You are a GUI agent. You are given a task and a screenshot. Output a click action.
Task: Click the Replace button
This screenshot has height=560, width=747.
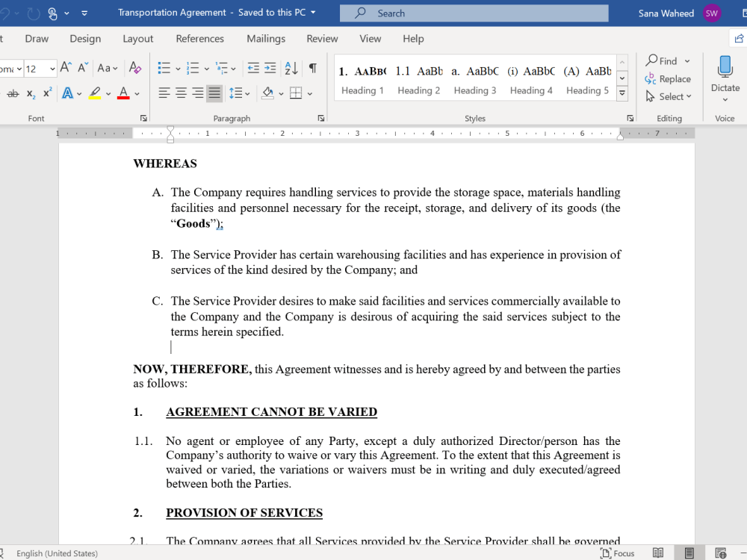pyautogui.click(x=668, y=79)
